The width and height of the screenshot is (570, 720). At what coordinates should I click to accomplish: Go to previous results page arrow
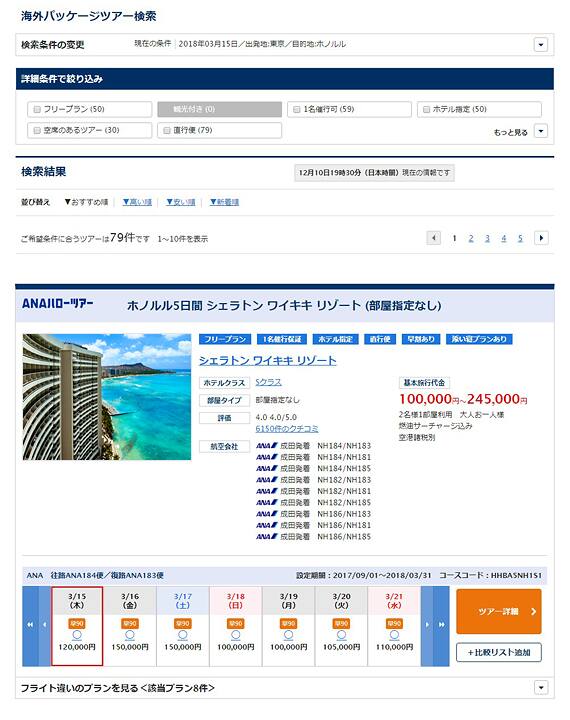click(434, 238)
